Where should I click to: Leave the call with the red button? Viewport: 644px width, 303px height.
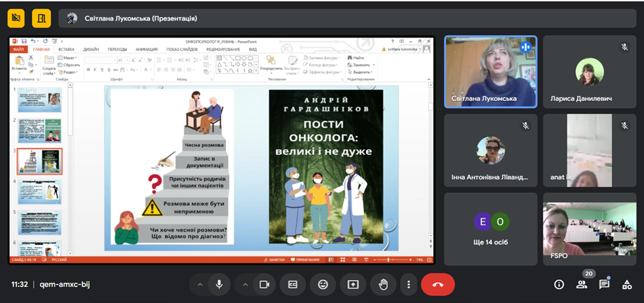point(438,285)
